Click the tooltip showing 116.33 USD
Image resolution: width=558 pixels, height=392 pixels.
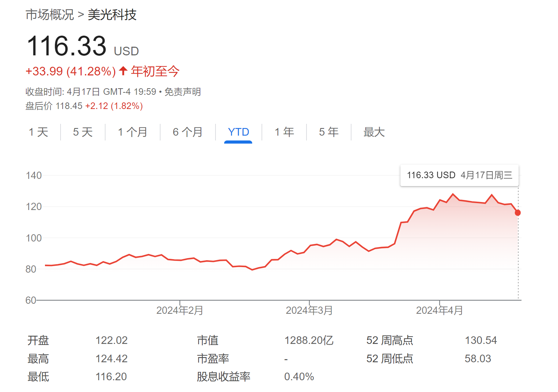coord(459,175)
